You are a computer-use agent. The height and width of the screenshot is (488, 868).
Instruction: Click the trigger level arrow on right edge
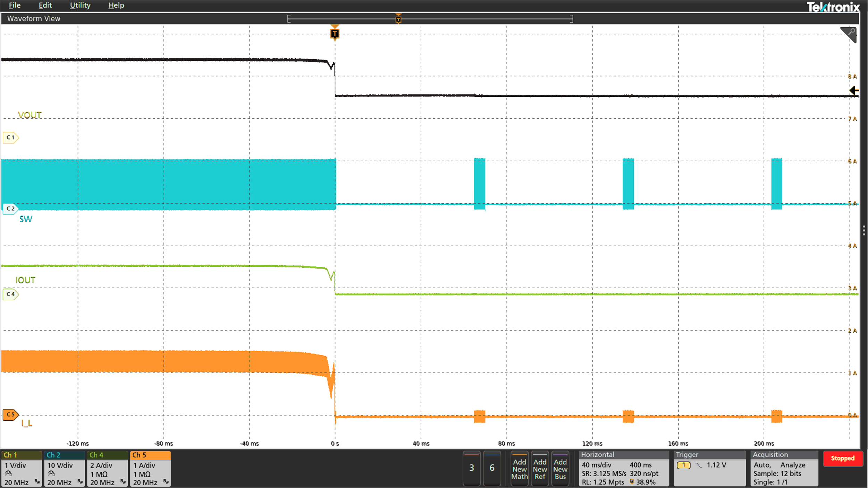[854, 91]
